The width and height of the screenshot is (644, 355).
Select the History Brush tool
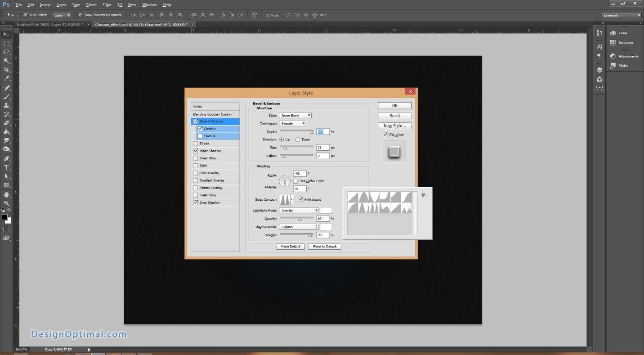pos(6,114)
